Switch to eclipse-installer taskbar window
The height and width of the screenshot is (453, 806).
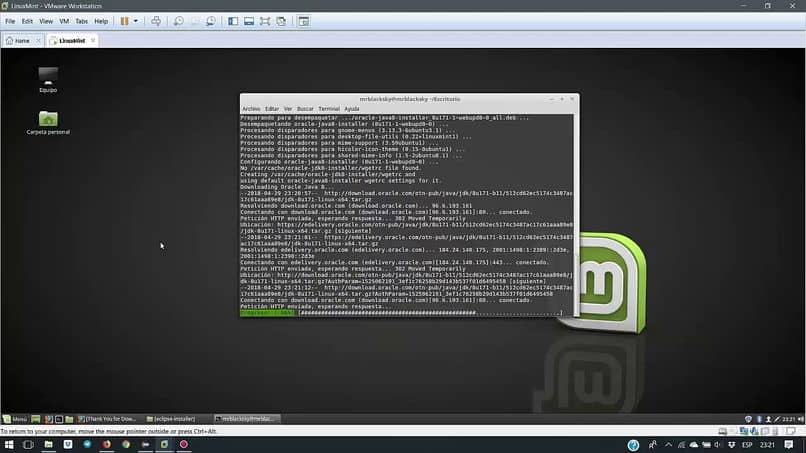tap(171, 419)
